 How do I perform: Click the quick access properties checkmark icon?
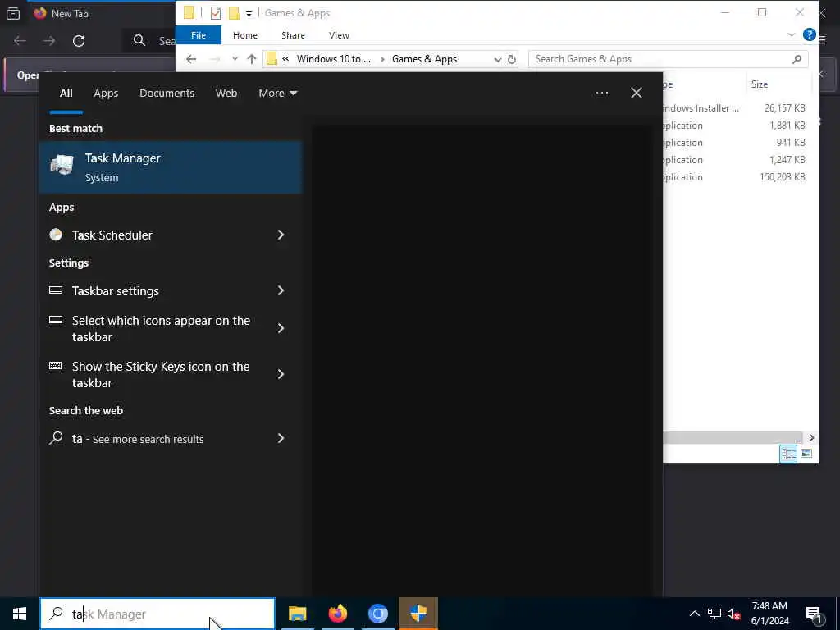click(216, 13)
